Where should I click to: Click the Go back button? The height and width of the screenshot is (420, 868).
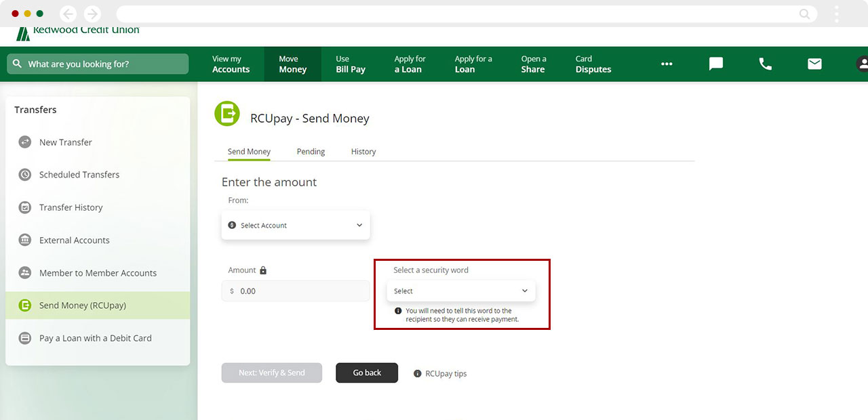point(367,373)
